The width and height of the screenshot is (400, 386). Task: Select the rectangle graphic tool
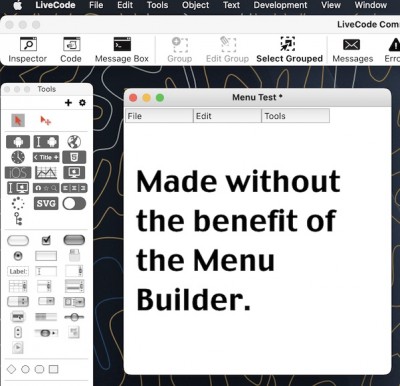point(53,369)
